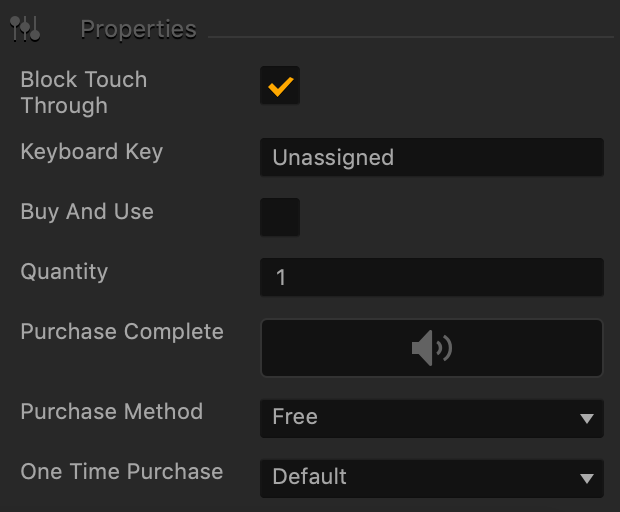Click the Keyboard Key label
This screenshot has height=512, width=620.
(92, 152)
